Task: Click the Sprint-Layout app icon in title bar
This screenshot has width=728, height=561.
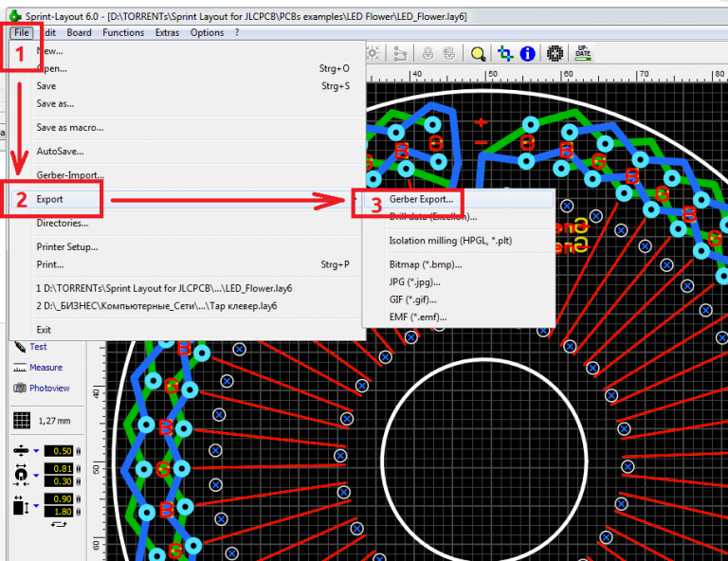Action: tap(15, 16)
